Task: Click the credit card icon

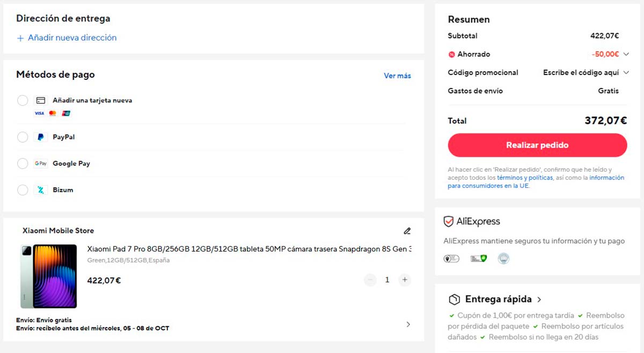Action: [x=40, y=100]
